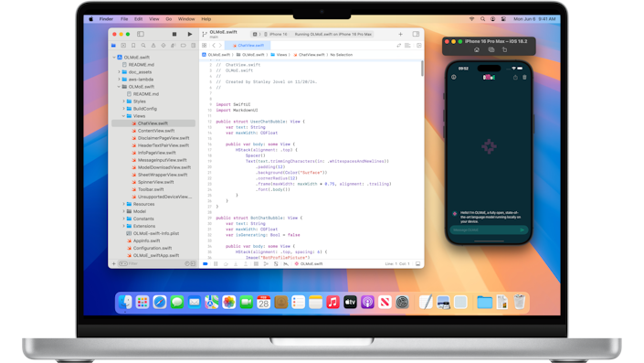Expand the Model folder
Screen dimensions: 644x363
pyautogui.click(x=123, y=212)
